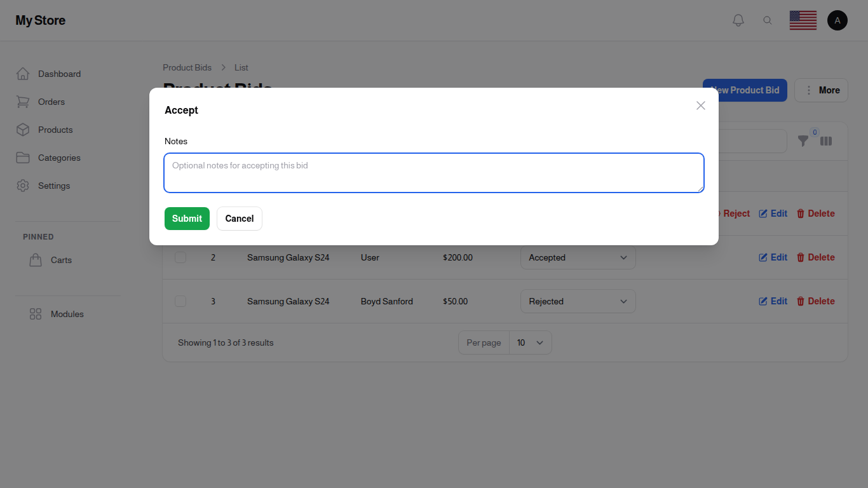Open the notifications bell icon
Screen dimensions: 868x488
[x=738, y=20]
